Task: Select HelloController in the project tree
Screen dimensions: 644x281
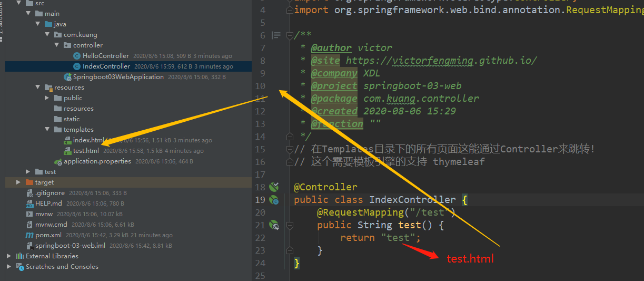Action: pyautogui.click(x=105, y=56)
